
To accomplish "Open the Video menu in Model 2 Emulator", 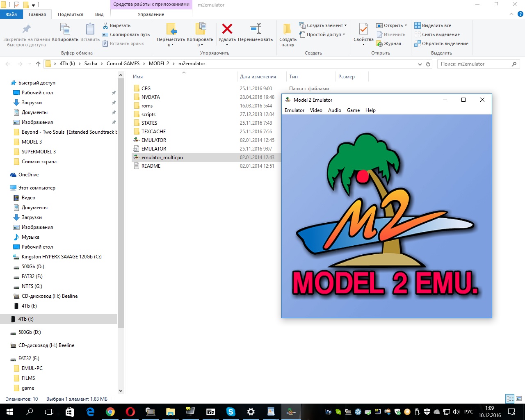I will [x=316, y=110].
